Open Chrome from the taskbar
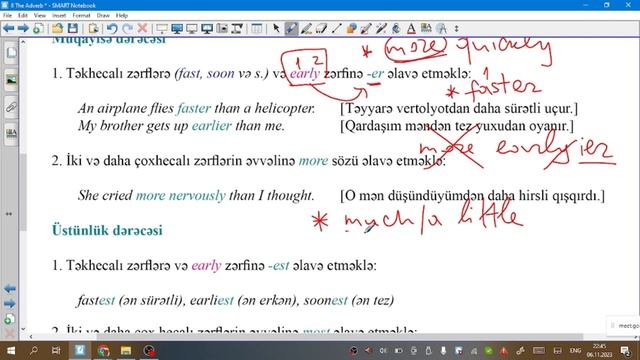 point(103,351)
